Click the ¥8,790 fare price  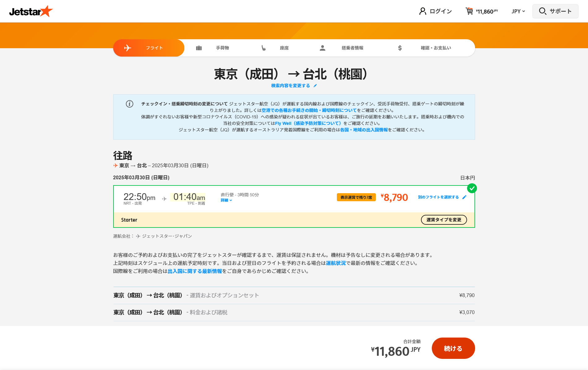pos(394,197)
